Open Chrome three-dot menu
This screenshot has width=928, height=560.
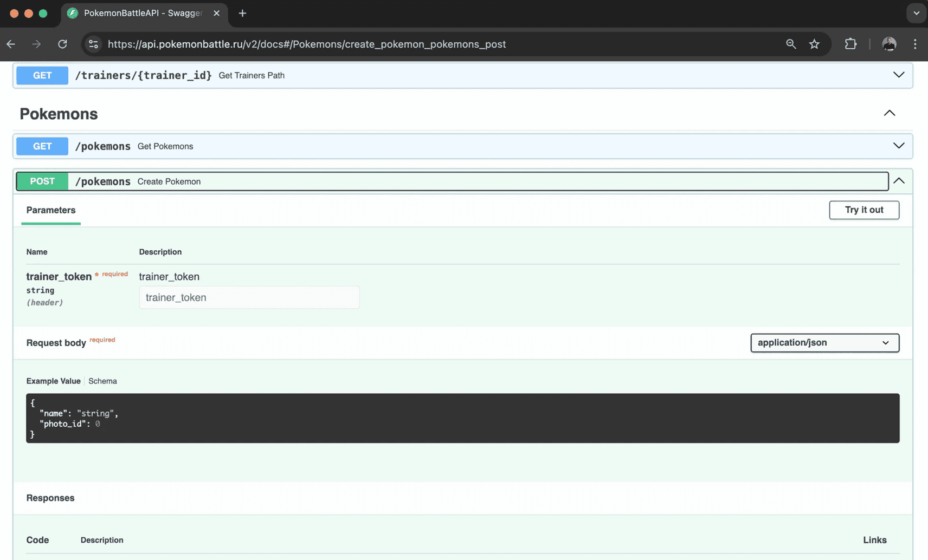tap(915, 44)
